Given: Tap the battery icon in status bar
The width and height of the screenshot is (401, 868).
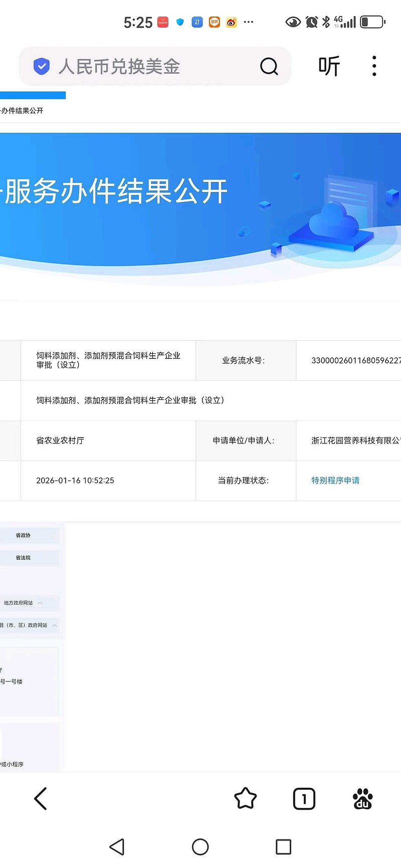Looking at the screenshot, I should pyautogui.click(x=372, y=22).
